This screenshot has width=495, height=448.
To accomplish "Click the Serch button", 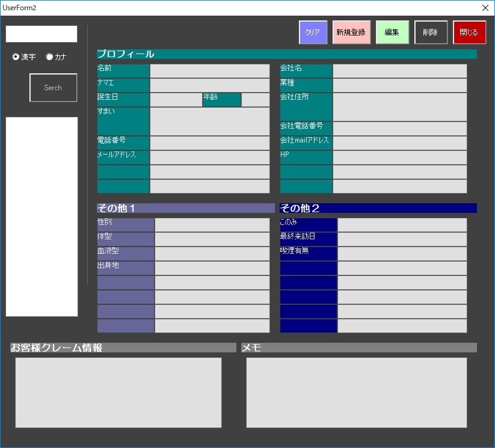I will pos(53,87).
